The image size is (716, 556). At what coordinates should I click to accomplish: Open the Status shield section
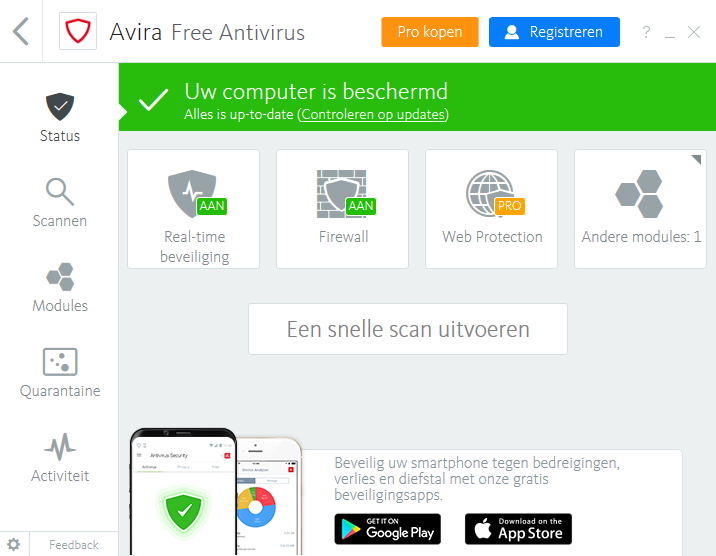[60, 118]
